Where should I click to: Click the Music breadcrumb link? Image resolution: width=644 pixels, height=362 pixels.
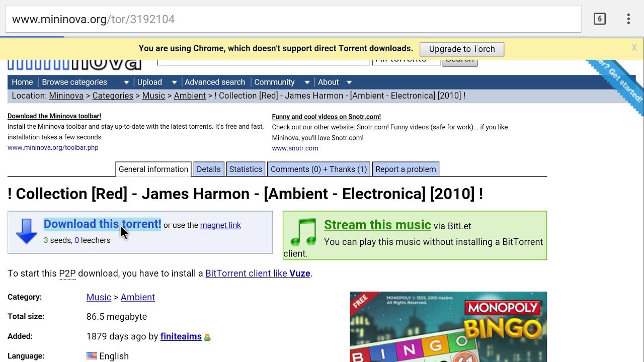click(153, 96)
